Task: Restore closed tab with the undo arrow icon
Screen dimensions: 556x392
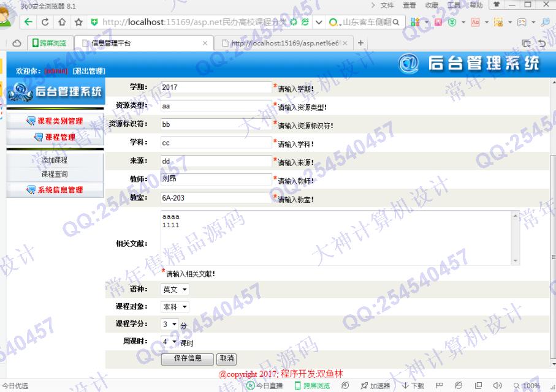Action: click(542, 43)
